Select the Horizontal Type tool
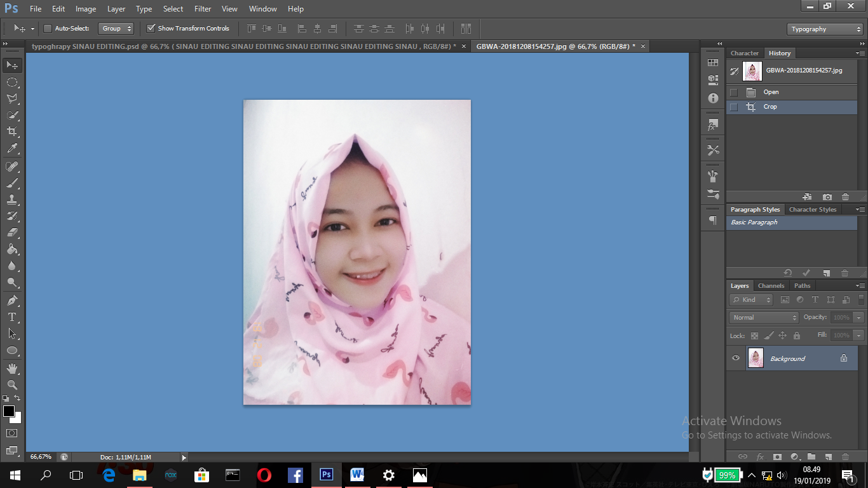Screen dimensions: 868x488 click(x=11, y=316)
